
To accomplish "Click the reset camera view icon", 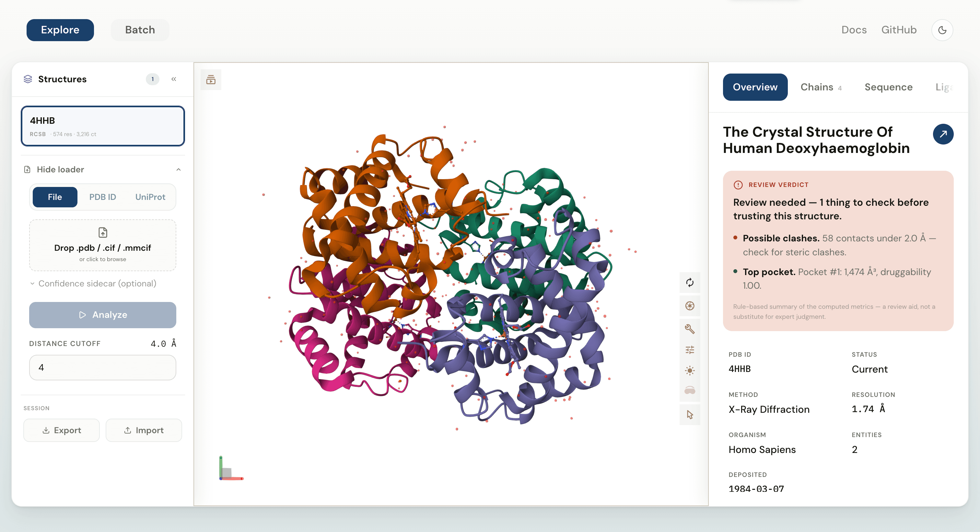I will (689, 283).
